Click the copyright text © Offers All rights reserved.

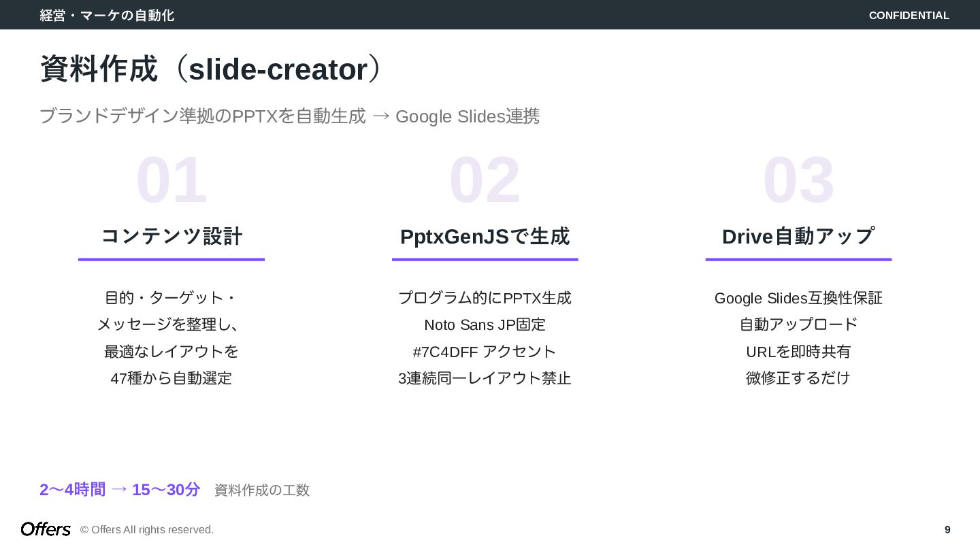pyautogui.click(x=147, y=530)
